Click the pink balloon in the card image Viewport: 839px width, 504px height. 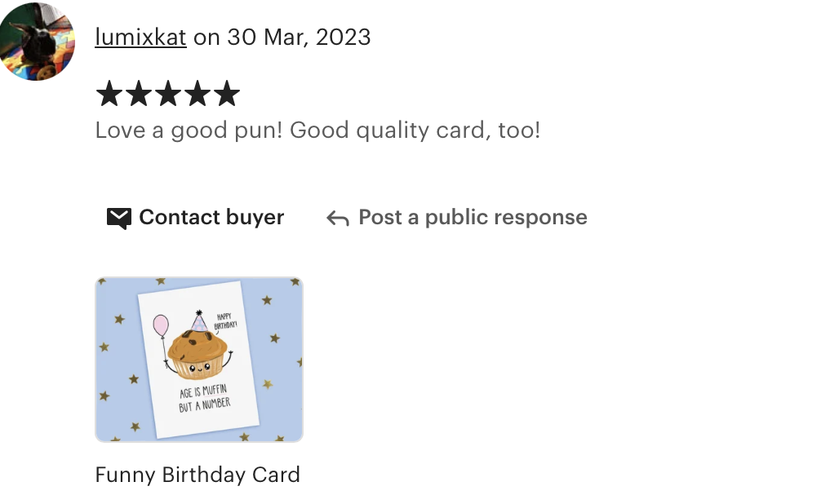[x=161, y=325]
